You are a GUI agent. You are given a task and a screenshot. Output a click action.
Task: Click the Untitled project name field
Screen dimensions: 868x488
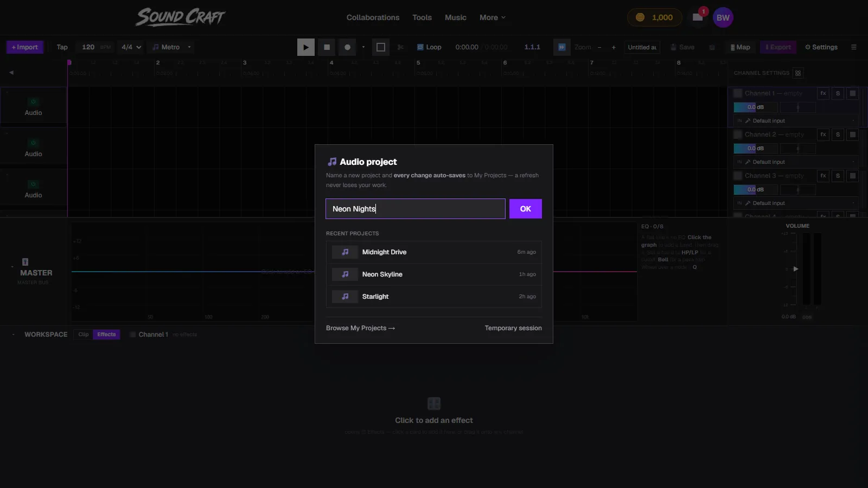tap(642, 47)
